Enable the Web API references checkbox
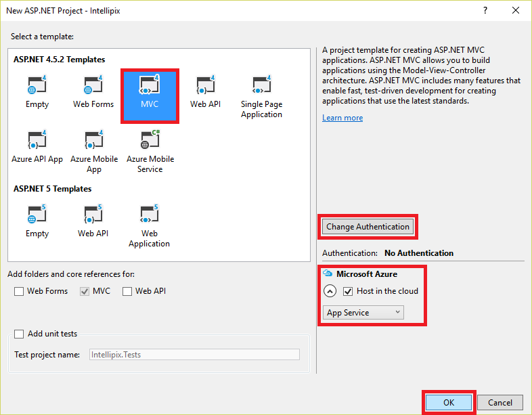Image resolution: width=532 pixels, height=415 pixels. point(127,291)
